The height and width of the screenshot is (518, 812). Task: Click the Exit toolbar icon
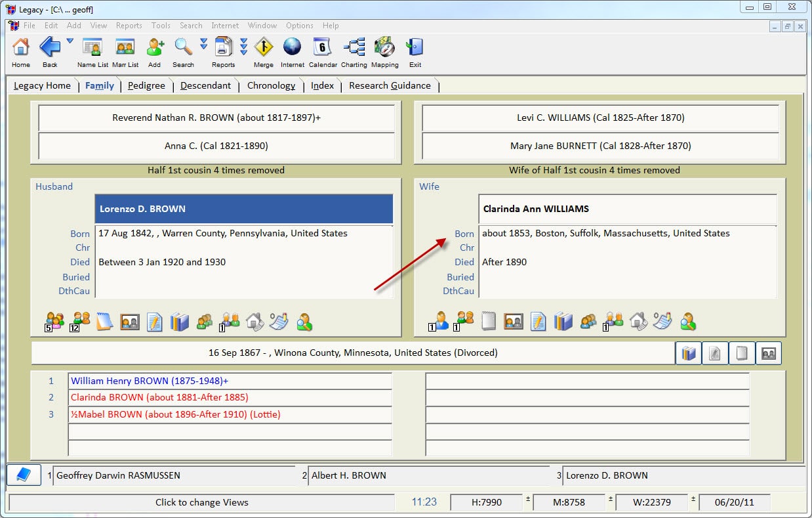click(x=415, y=49)
